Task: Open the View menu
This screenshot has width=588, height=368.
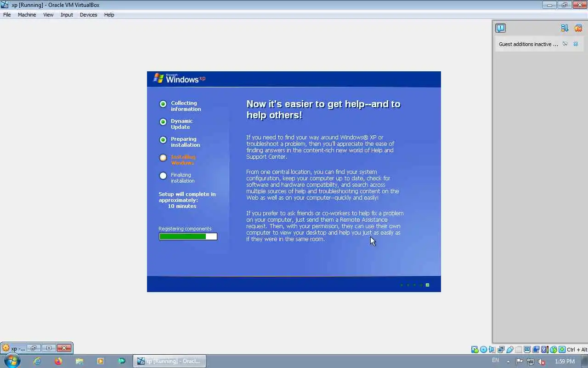Action: tap(48, 15)
